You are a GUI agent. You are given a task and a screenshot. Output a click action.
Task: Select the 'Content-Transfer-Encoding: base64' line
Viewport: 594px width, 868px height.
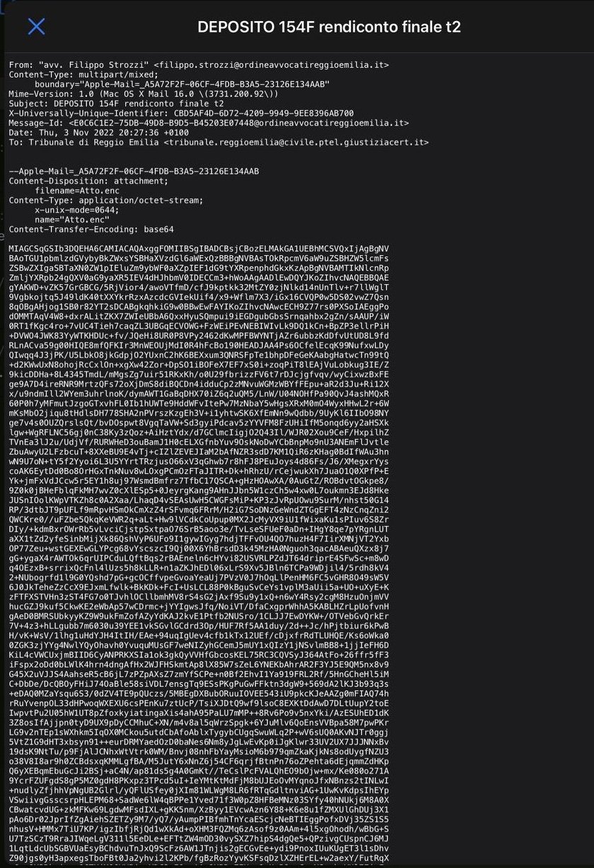tap(93, 230)
